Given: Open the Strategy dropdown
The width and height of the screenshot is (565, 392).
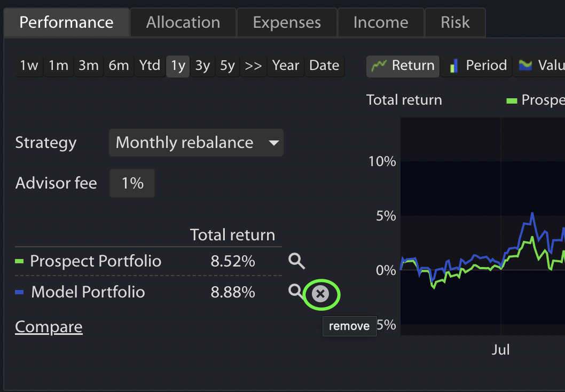Looking at the screenshot, I should 196,143.
